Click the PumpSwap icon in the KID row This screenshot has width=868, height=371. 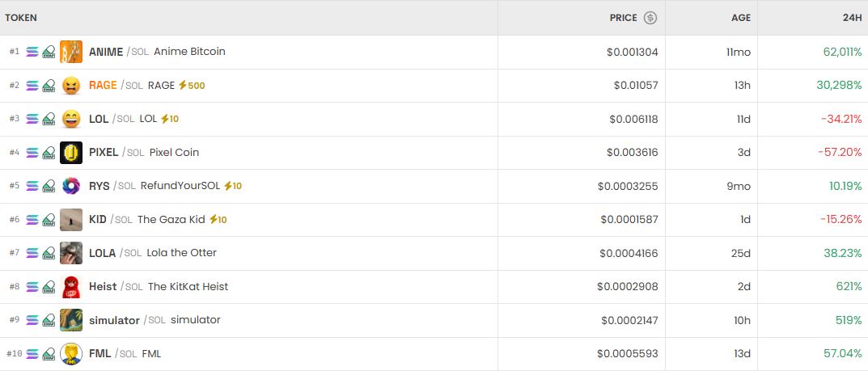(x=49, y=220)
